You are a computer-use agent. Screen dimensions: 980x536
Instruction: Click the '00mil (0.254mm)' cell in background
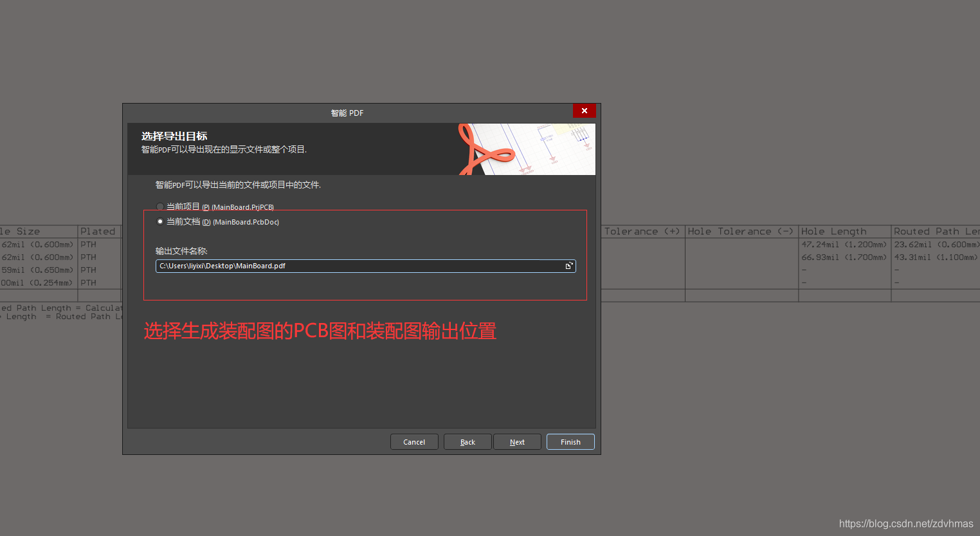click(37, 283)
